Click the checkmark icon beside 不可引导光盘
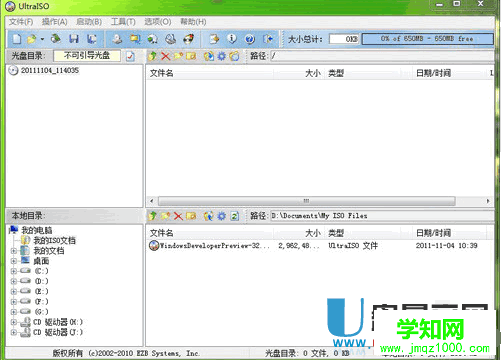 pos(130,56)
